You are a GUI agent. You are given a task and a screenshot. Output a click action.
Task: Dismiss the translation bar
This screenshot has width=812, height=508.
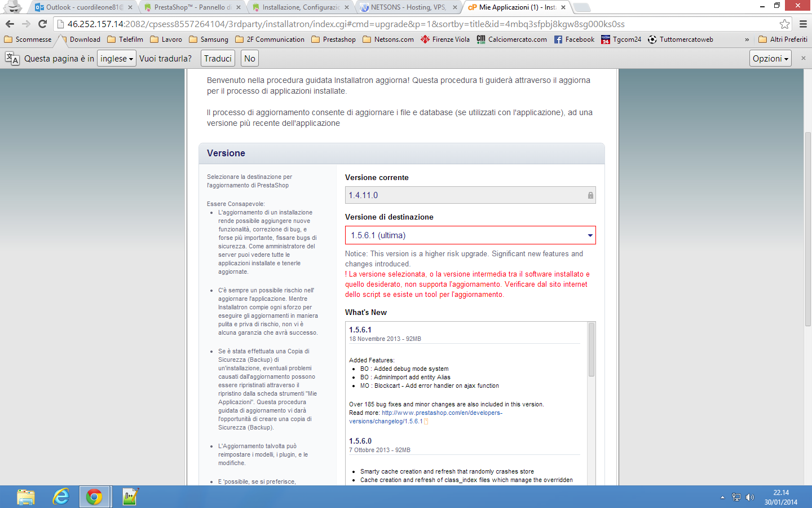[804, 58]
